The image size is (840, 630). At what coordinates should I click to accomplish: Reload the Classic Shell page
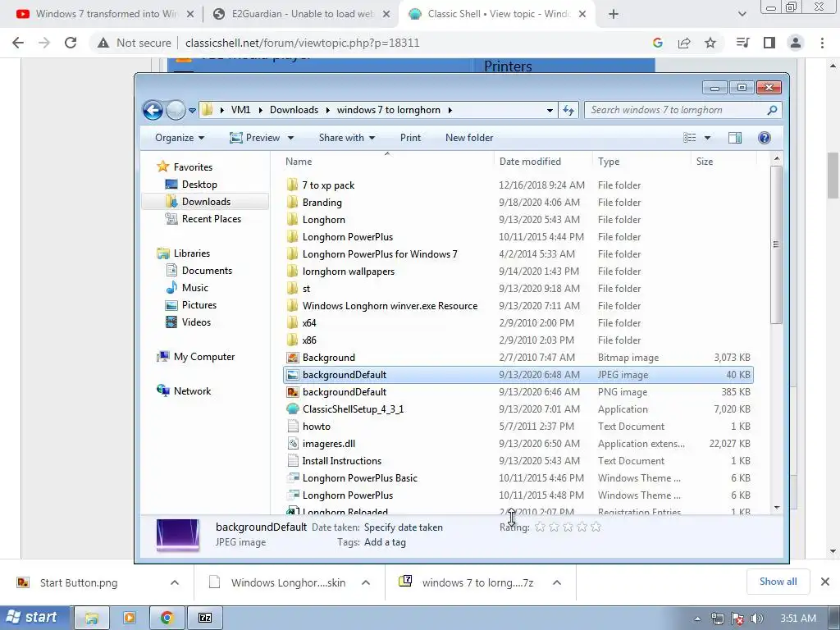click(x=71, y=43)
